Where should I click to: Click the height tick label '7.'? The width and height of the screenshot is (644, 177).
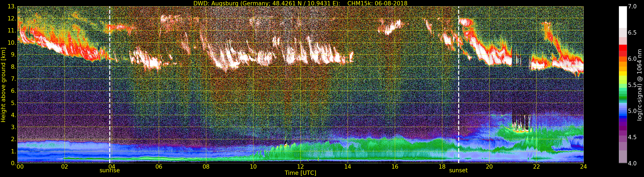14,79
